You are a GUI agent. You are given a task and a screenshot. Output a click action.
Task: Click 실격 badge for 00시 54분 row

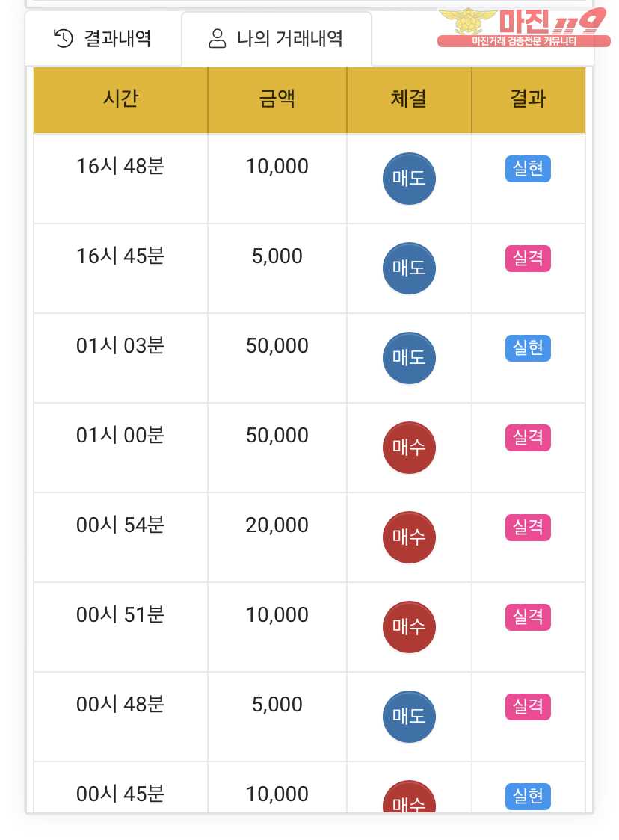(528, 528)
